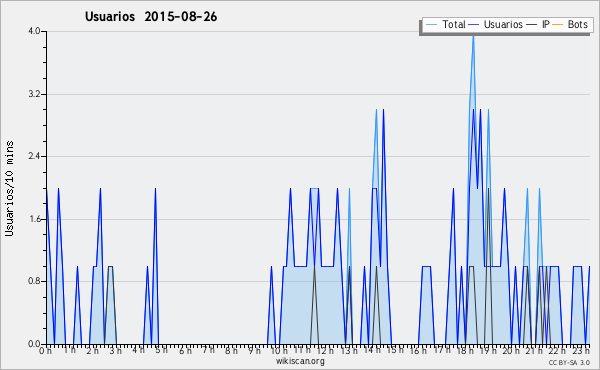Click the dark gray IP legend line
600x370 pixels.
click(x=532, y=25)
